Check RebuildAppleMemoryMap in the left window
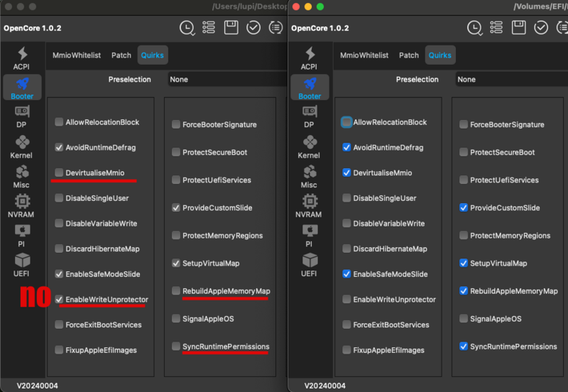 coord(176,291)
